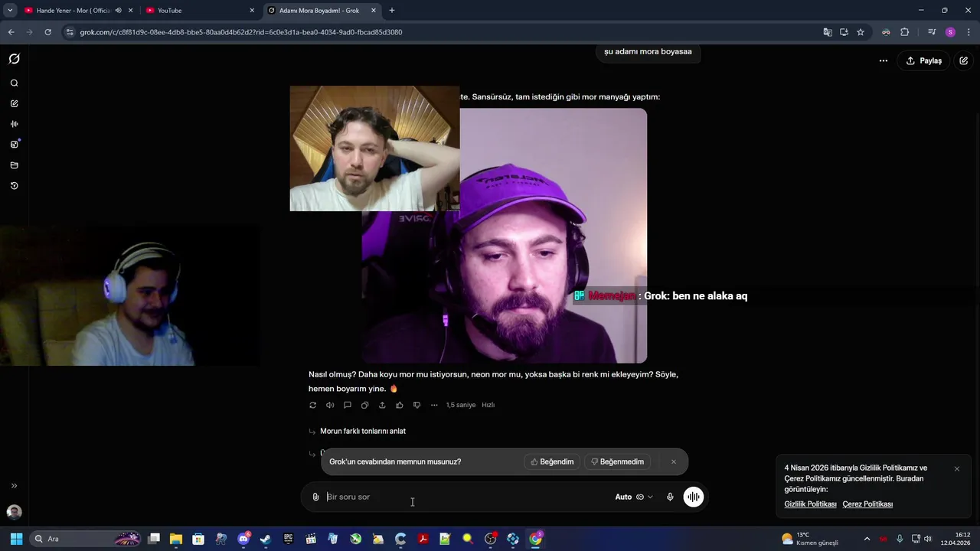Image resolution: width=980 pixels, height=551 pixels.
Task: Open Chrome extensions puzzle icon
Action: click(905, 32)
